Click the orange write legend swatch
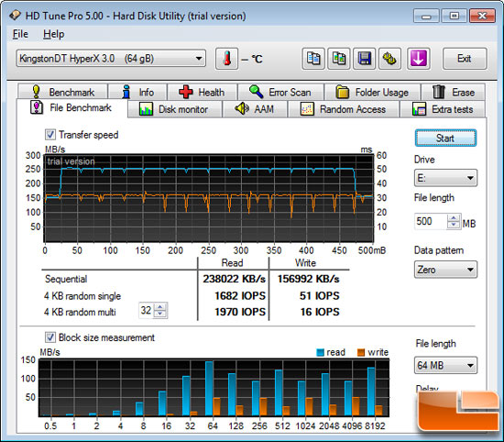 coord(361,352)
